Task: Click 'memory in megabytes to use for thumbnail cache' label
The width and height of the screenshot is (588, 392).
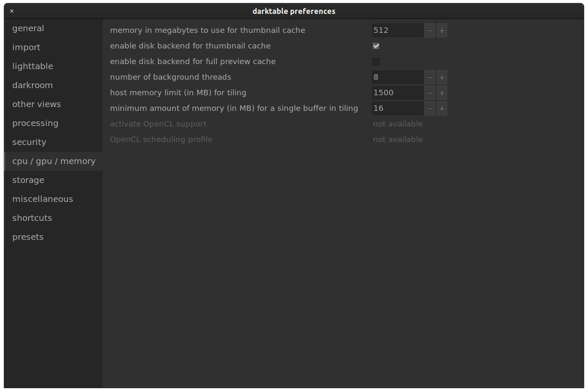Action: (207, 30)
